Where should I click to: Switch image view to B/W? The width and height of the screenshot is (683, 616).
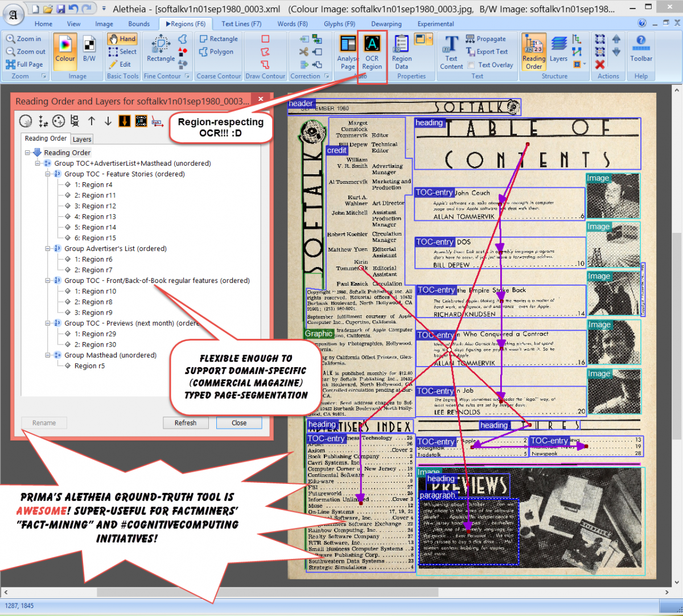pos(89,50)
